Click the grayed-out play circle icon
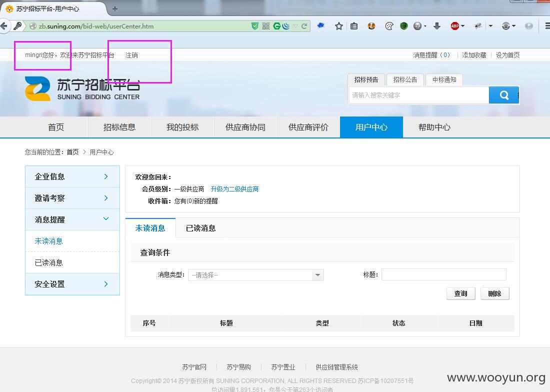The image size is (550, 392). 529,26
